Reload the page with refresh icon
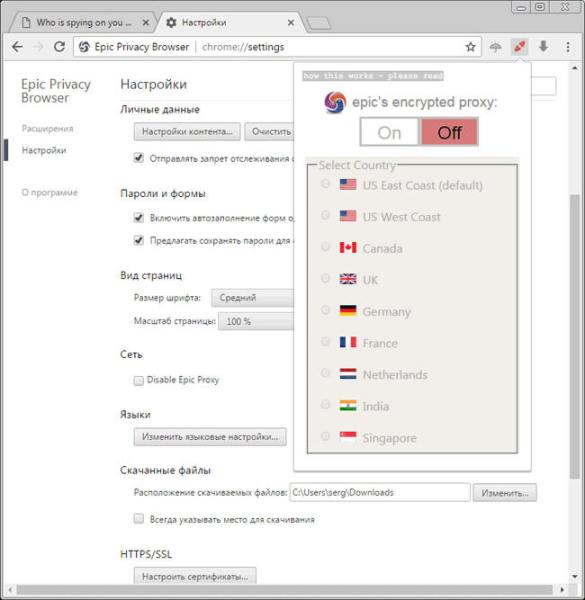This screenshot has height=600, width=585. pos(59,47)
